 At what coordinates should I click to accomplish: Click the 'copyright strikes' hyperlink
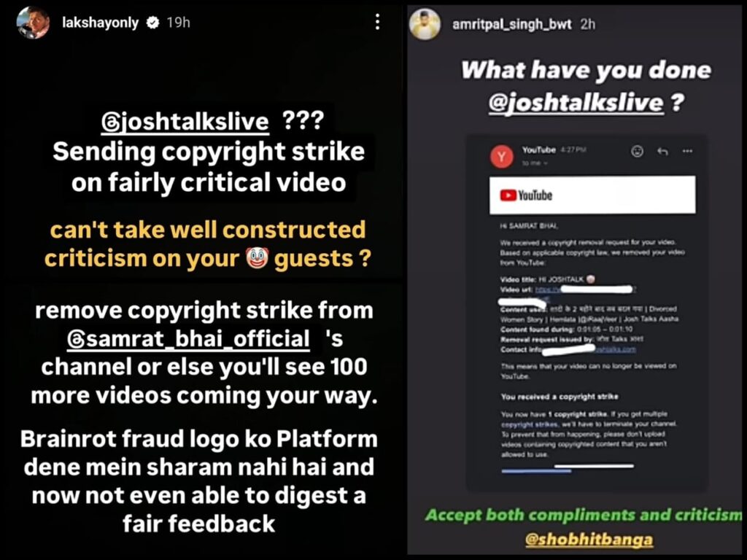(x=530, y=424)
